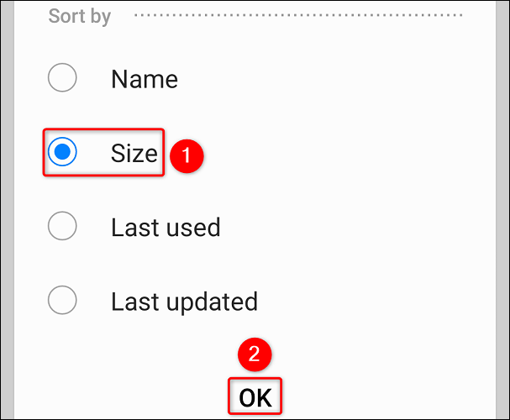Viewport: 510px width, 420px height.
Task: Click the dotted divider beside Sort by
Action: pos(298,16)
